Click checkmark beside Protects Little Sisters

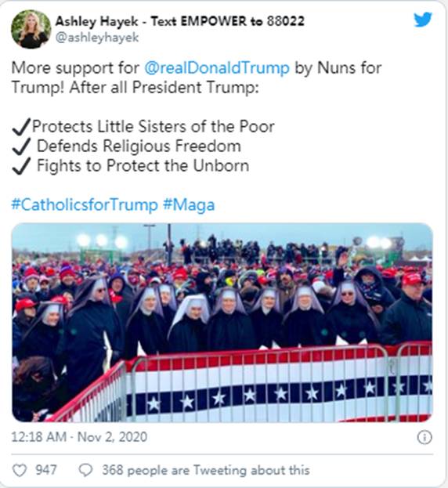(x=21, y=127)
